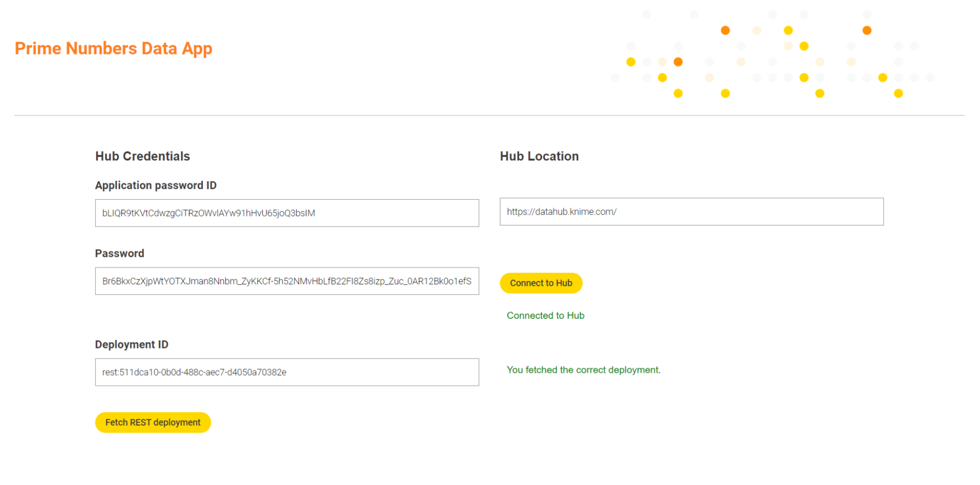Click the Hub Location heading
980x485 pixels.
[x=539, y=156]
